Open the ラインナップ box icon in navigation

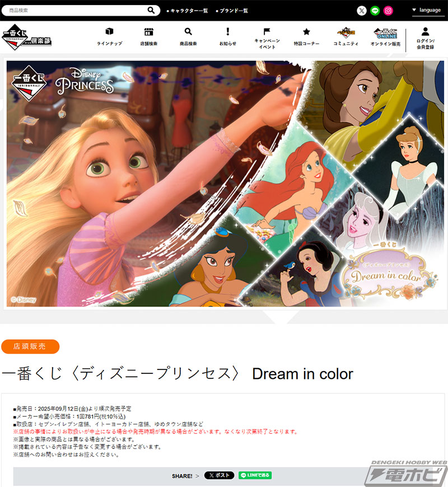109,35
